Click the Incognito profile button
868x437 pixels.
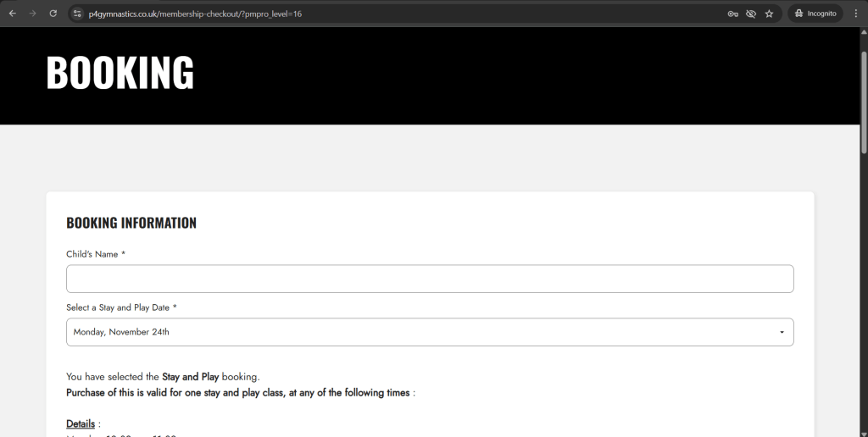[x=815, y=14]
